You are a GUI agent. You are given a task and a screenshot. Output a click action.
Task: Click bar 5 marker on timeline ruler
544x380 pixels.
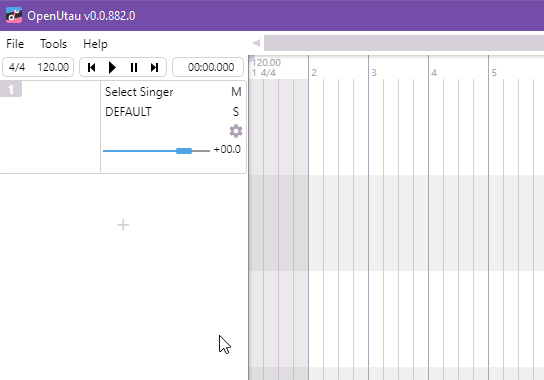pyautogui.click(x=494, y=73)
